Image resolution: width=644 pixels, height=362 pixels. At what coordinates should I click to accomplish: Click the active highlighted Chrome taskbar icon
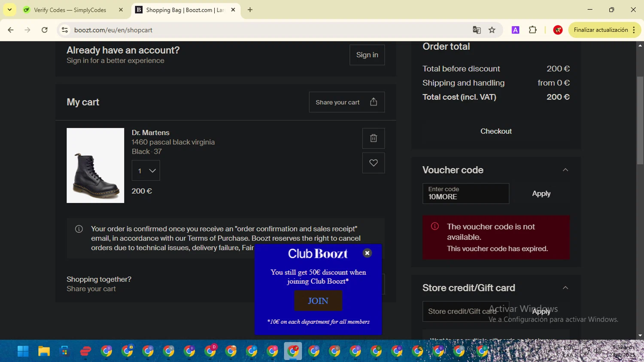293,351
